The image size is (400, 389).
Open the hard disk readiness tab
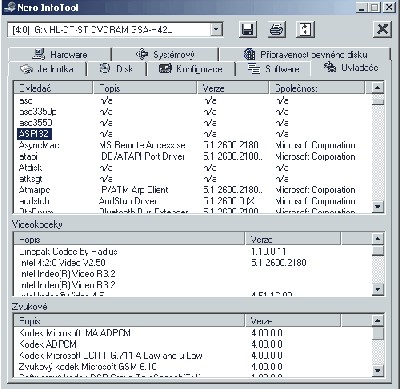click(305, 54)
